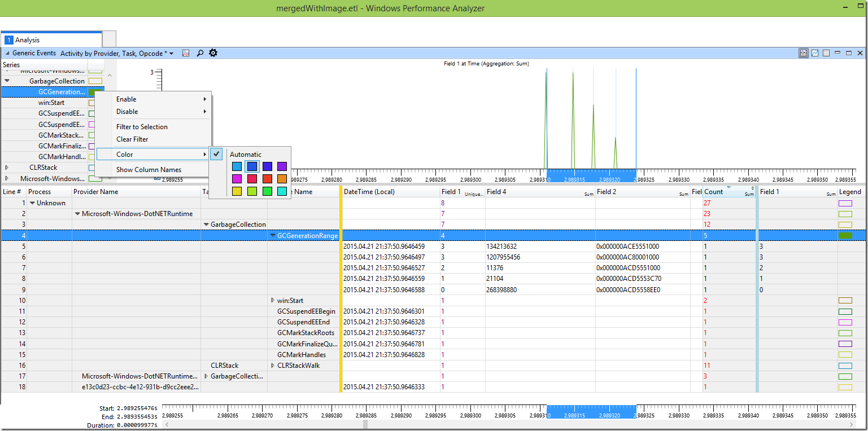Click the Series list scroll-up arrow

pyautogui.click(x=110, y=75)
